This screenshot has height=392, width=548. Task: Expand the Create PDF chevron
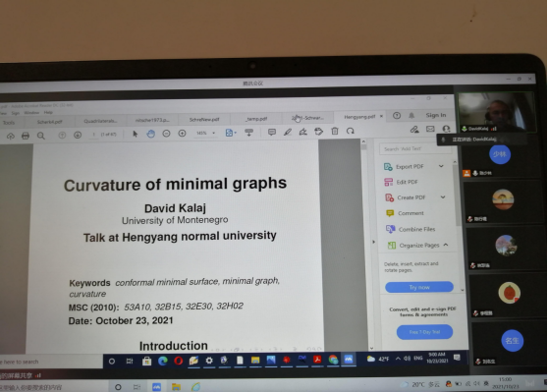(443, 197)
